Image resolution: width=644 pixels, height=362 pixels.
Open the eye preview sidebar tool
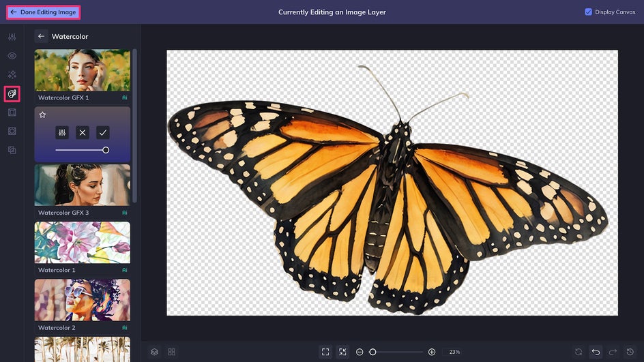(x=12, y=56)
